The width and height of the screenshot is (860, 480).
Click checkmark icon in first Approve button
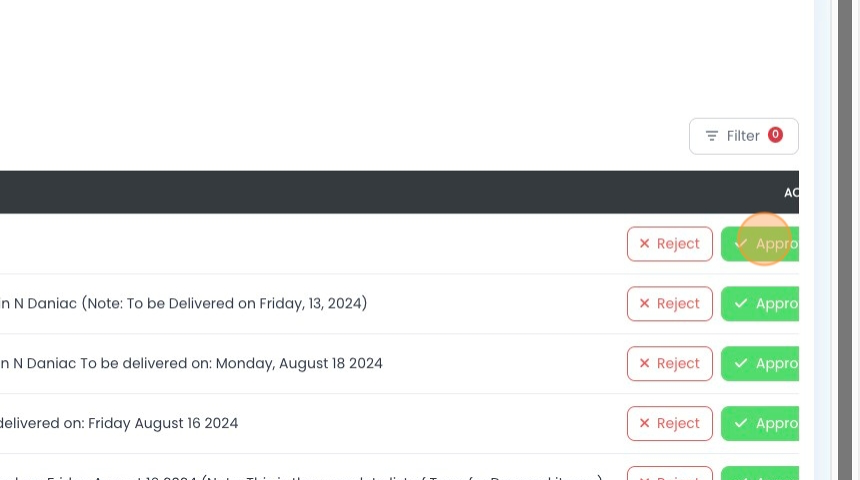coord(741,244)
